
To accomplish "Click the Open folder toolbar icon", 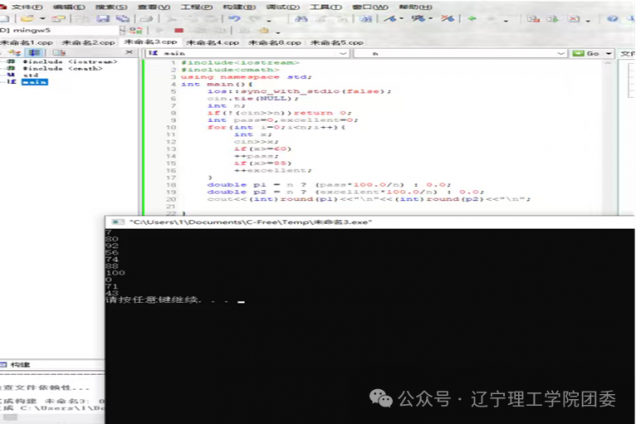I will coord(27,18).
